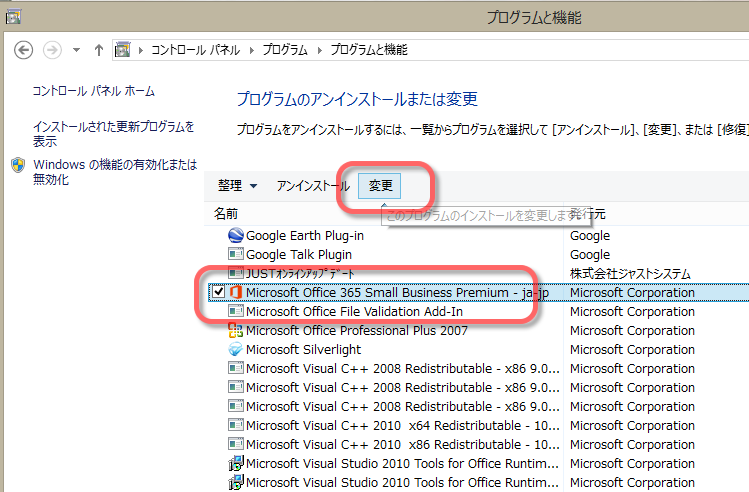Select Visual C++ 2010 x64 Redistributable name

[403, 426]
